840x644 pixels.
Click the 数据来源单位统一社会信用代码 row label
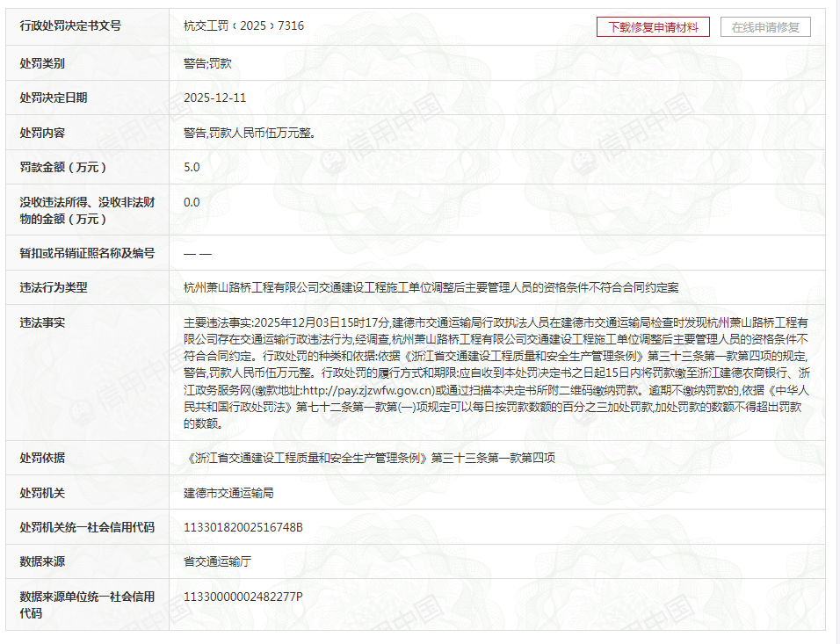(87, 604)
